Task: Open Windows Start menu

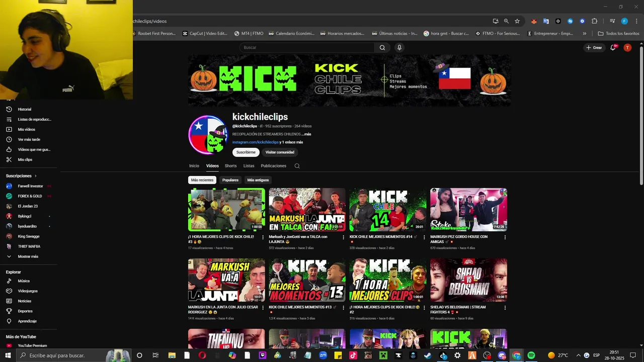Action: click(8, 355)
